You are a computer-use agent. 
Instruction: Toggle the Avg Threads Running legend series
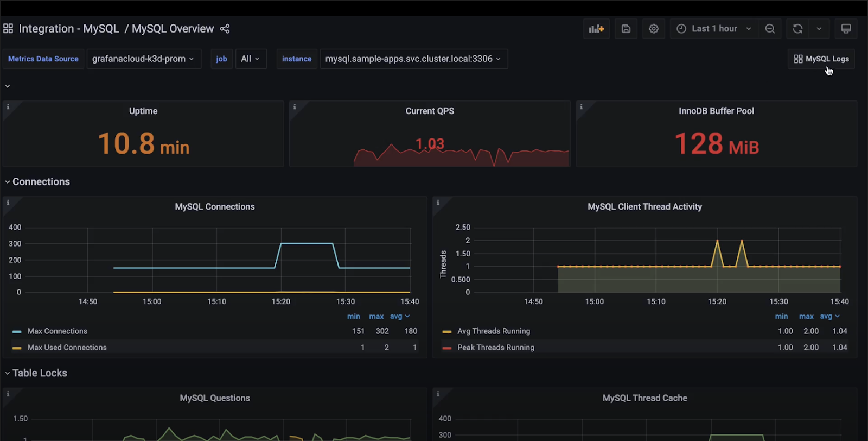[494, 331]
